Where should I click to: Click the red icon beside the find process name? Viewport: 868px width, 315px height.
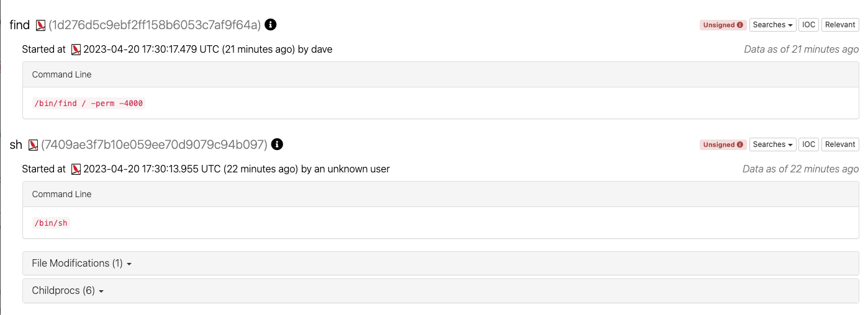[x=41, y=25]
